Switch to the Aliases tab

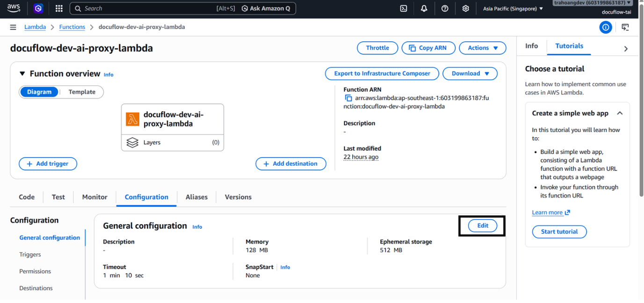click(196, 197)
